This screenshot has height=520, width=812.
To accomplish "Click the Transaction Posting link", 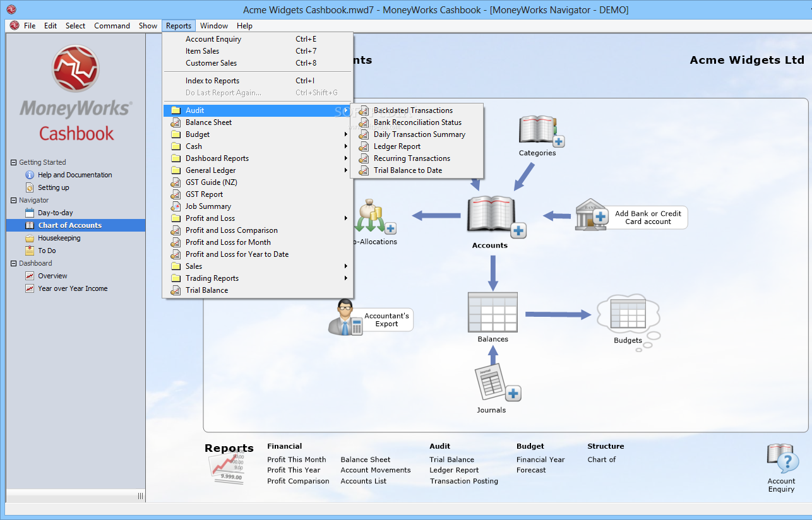I will (x=464, y=481).
